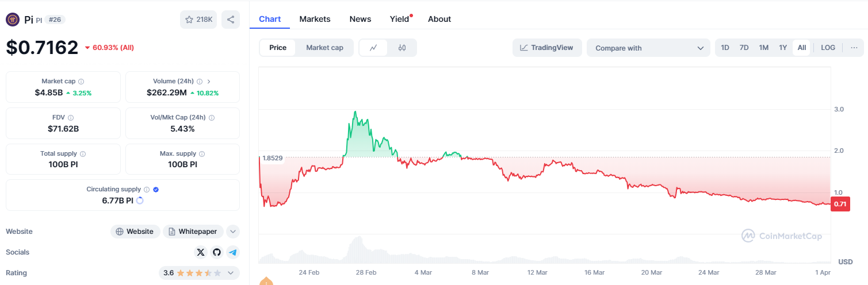This screenshot has height=285, width=868.
Task: Open the Compare with dropdown
Action: point(649,48)
